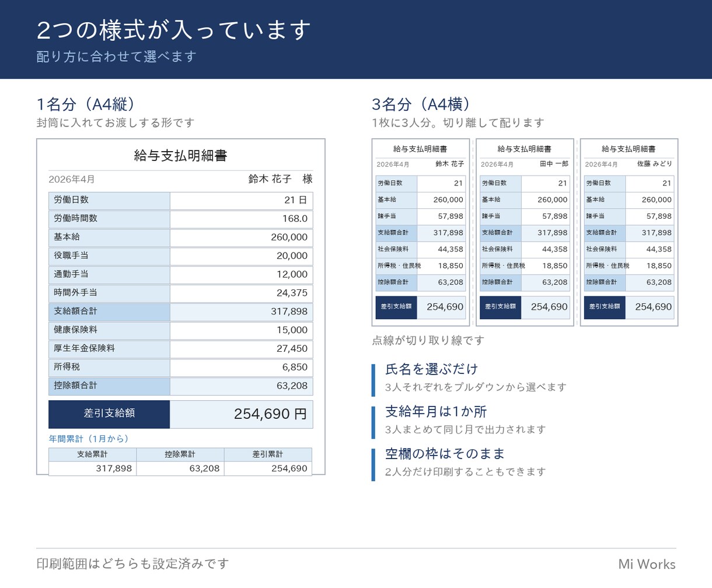Click the 支給累計 column header

tap(92, 454)
